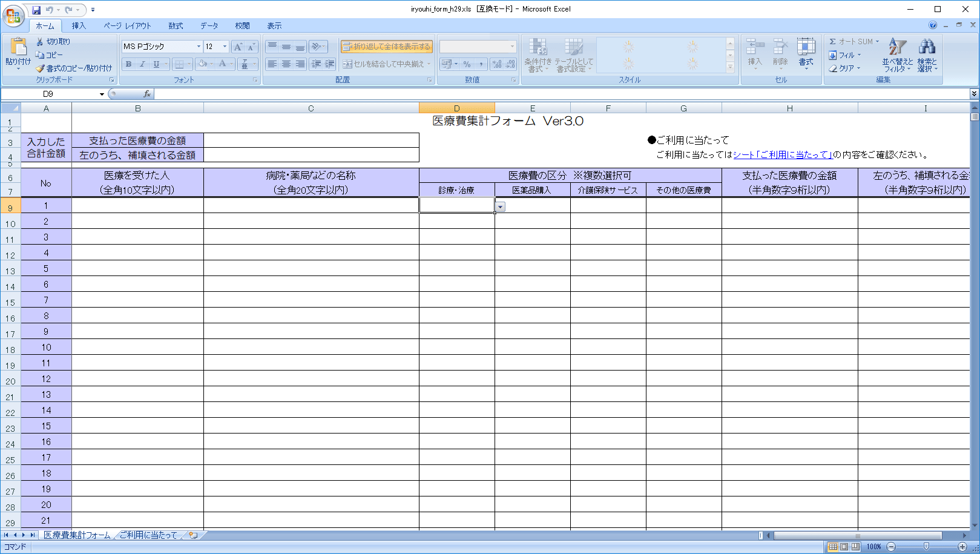The width and height of the screenshot is (980, 554).
Task: Insert a new worksheet tab
Action: 193,535
